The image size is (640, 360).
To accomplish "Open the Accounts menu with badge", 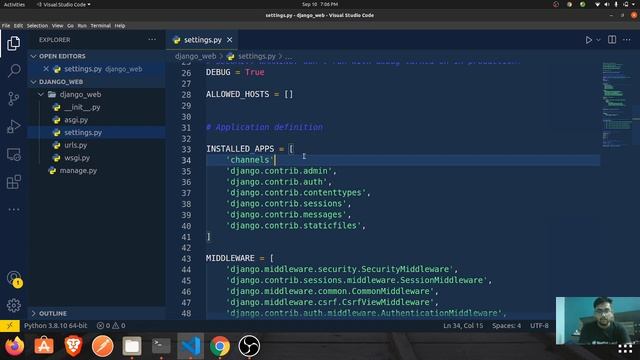I will (14, 279).
